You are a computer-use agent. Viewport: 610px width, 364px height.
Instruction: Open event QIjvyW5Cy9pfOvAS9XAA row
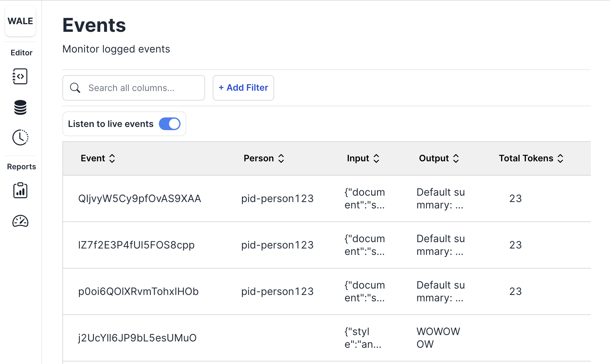(x=327, y=199)
